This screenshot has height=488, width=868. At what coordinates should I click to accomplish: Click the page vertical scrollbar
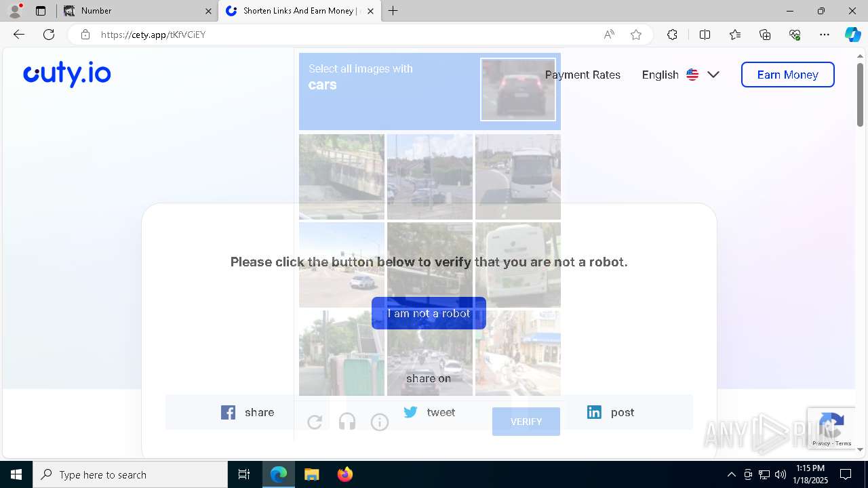point(861,95)
